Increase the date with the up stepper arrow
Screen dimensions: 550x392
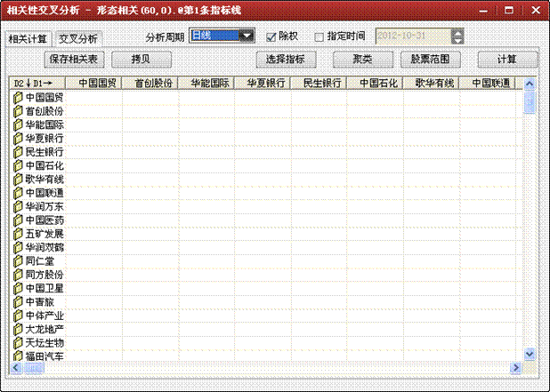click(457, 33)
